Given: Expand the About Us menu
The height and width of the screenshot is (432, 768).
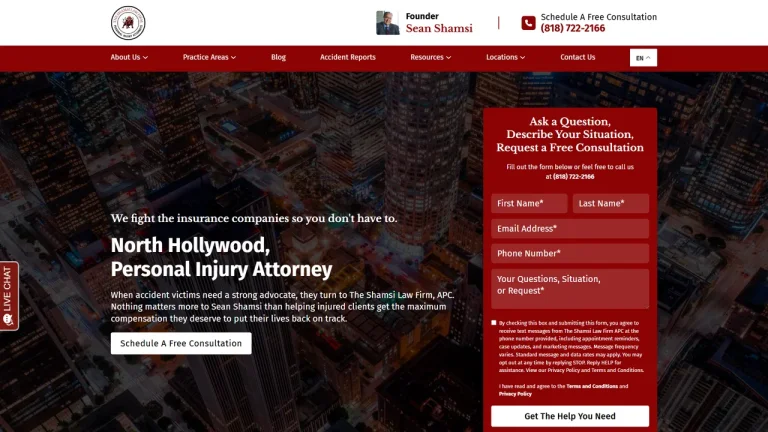Looking at the screenshot, I should 129,57.
